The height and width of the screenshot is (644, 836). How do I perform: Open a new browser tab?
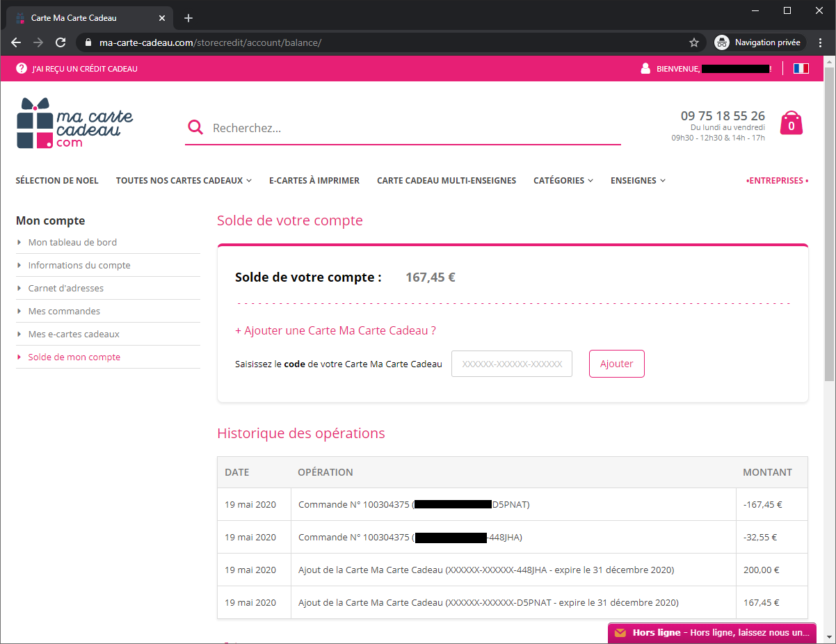pos(188,18)
